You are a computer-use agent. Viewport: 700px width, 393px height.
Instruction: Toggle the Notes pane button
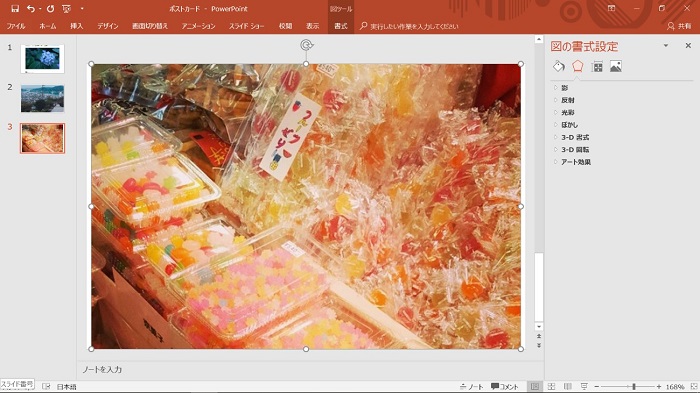[x=471, y=387]
